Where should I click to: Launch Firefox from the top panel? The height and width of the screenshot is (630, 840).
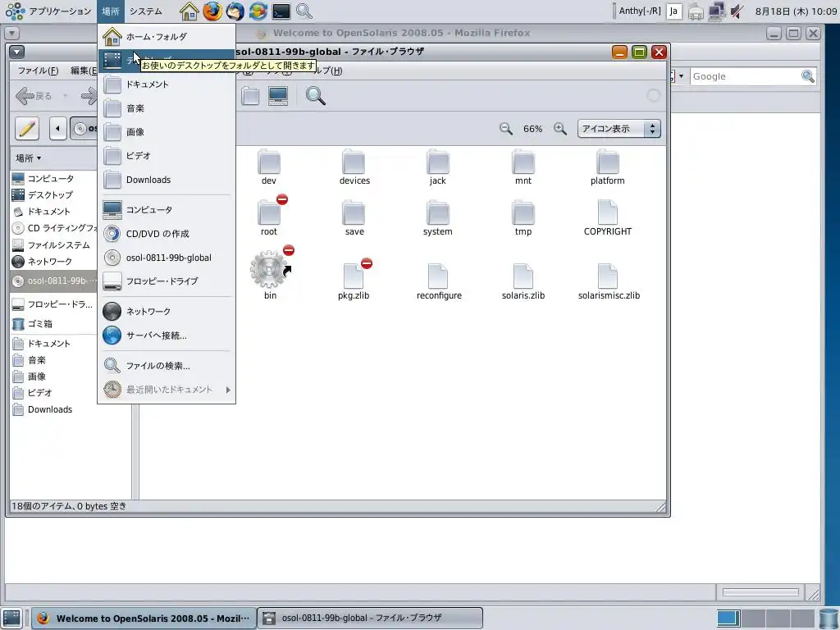(212, 11)
